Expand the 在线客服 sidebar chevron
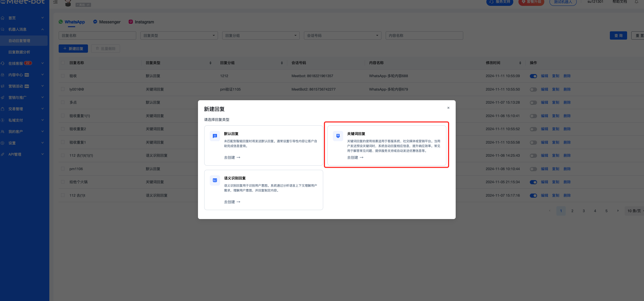The image size is (644, 301). click(42, 63)
